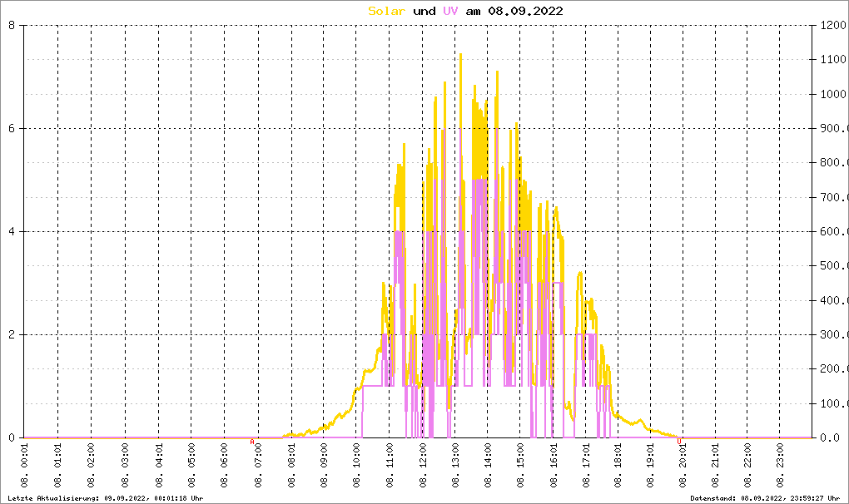Click the red sunset marker "U" on the baseline
849x504 pixels.
pos(679,442)
